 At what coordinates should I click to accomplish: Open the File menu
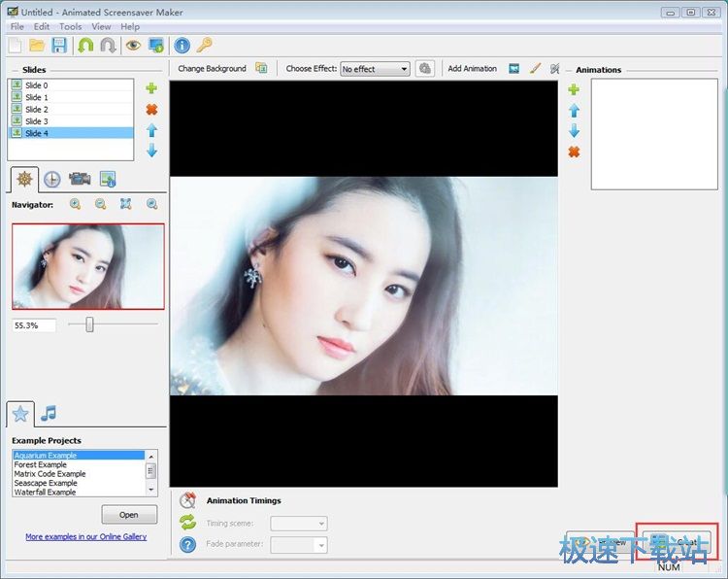pyautogui.click(x=17, y=26)
